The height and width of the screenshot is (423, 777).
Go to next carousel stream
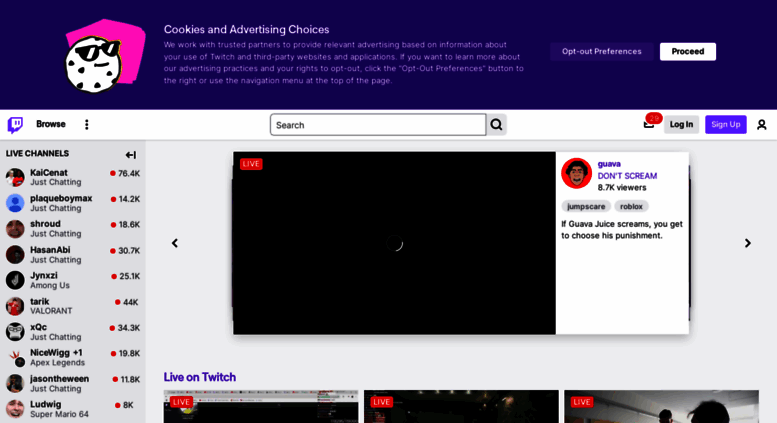coord(748,243)
